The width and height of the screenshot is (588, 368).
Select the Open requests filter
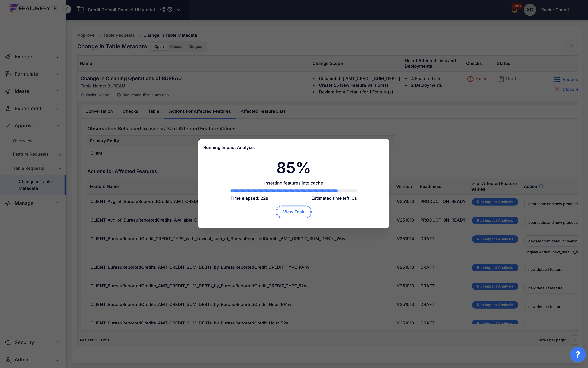[x=159, y=46]
